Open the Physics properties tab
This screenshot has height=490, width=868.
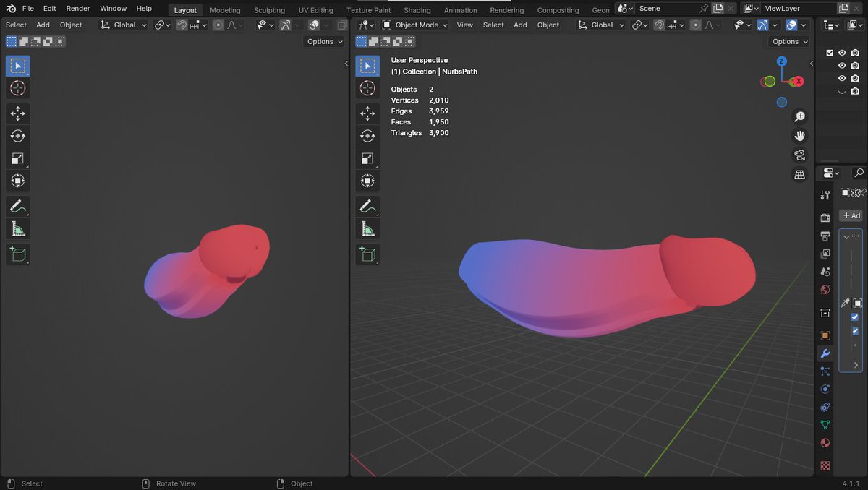pos(825,389)
